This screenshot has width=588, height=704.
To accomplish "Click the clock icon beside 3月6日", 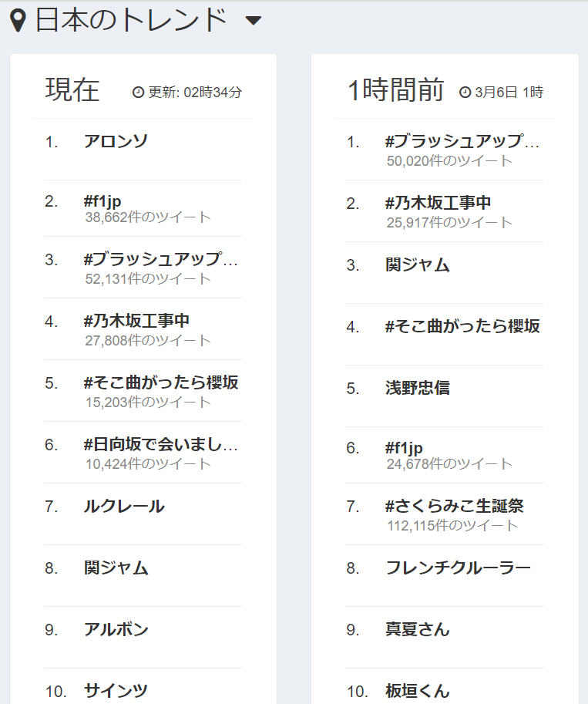I will (x=465, y=93).
